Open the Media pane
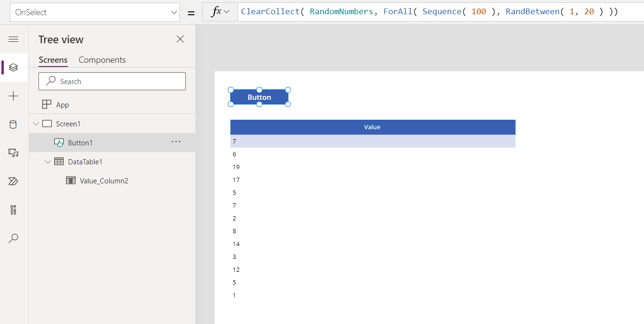 click(x=13, y=153)
